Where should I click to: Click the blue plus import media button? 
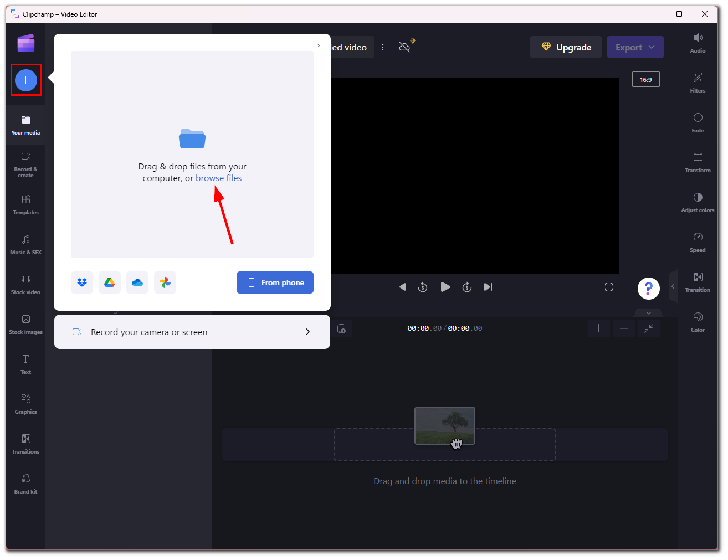pyautogui.click(x=25, y=80)
